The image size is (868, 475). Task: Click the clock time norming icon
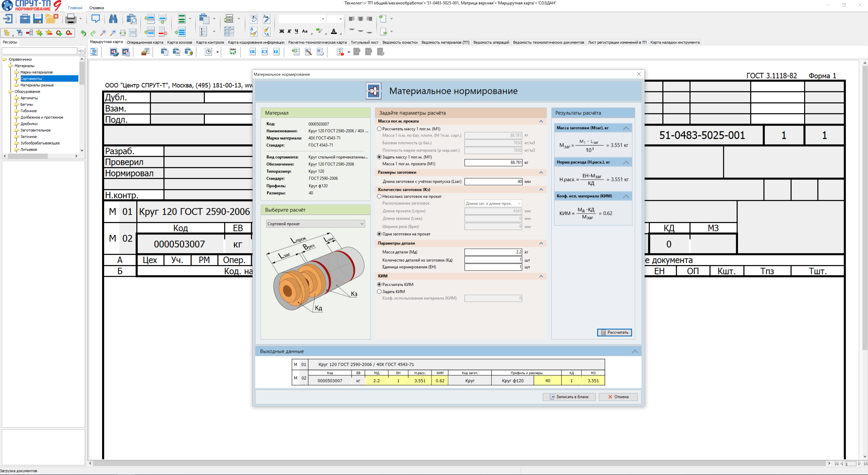208,52
